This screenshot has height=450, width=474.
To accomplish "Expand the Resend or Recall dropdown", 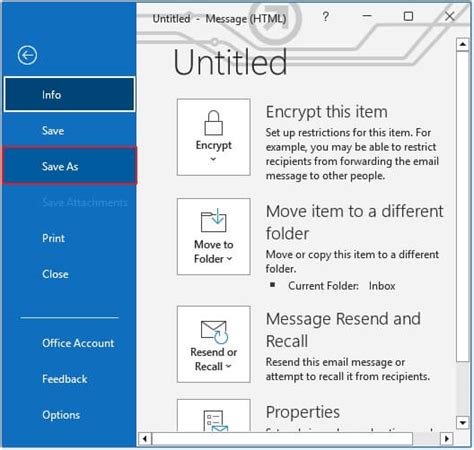I will point(228,366).
